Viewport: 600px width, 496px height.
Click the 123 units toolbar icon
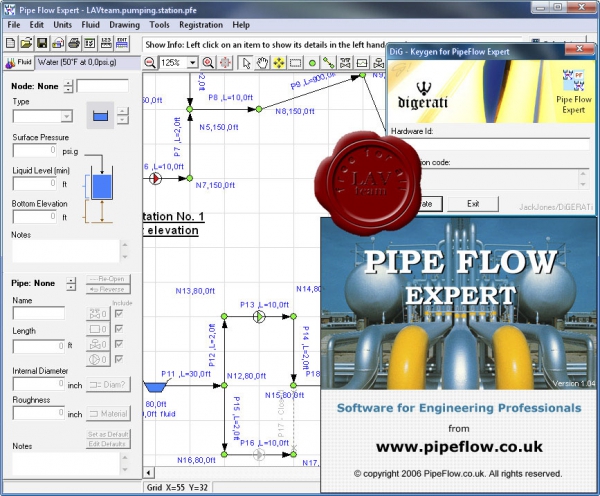click(x=106, y=43)
